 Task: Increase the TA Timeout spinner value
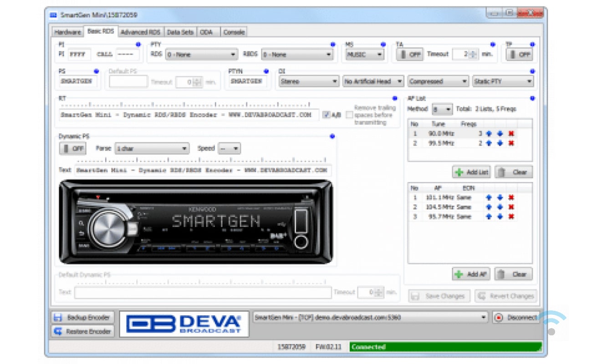click(x=474, y=52)
